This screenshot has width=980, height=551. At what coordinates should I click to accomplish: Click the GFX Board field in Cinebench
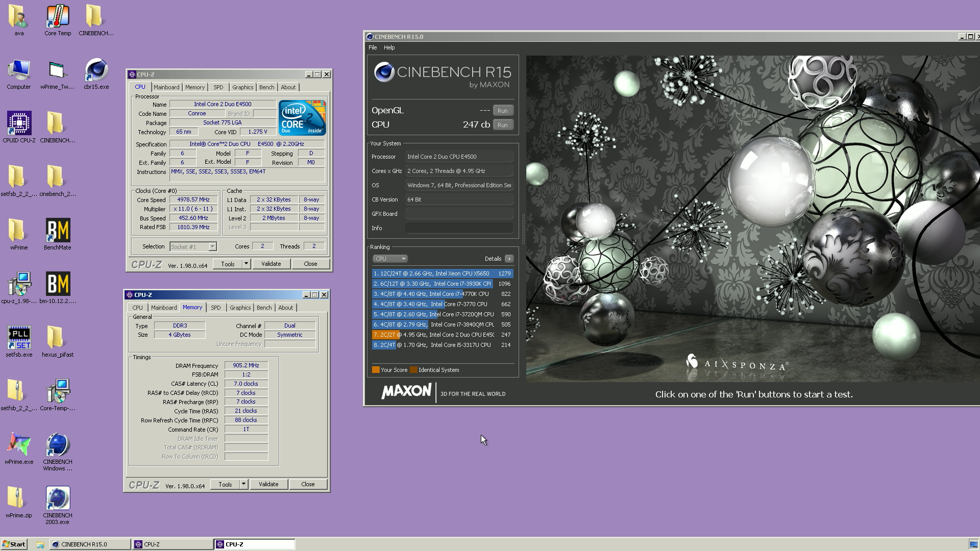459,214
